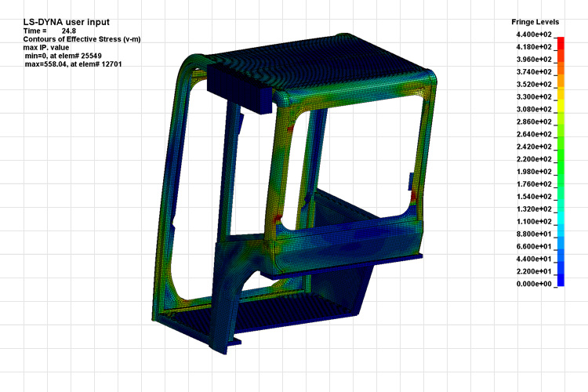Click the 'LS-DYNA user input' title text
The height and width of the screenshot is (392, 588).
click(x=67, y=22)
